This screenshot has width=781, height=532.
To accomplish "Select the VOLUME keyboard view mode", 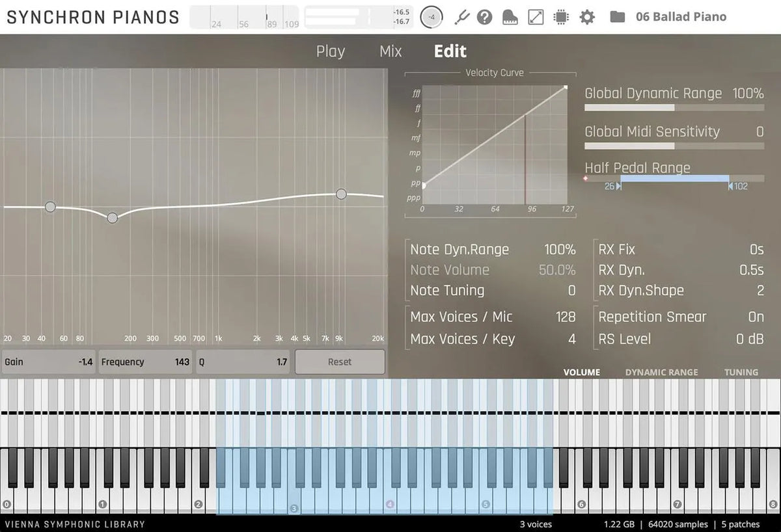I will point(581,372).
